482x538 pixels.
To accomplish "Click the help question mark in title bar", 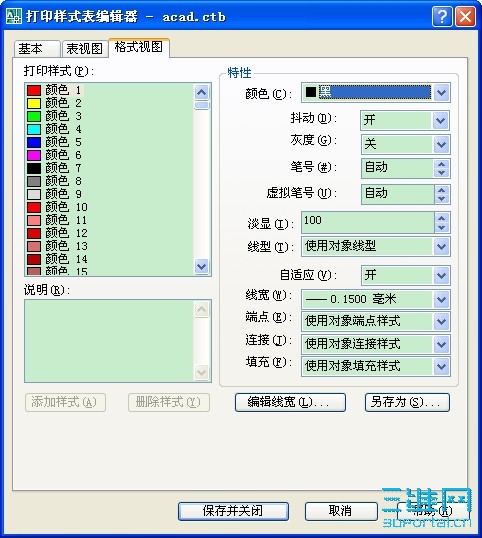I will coord(442,16).
